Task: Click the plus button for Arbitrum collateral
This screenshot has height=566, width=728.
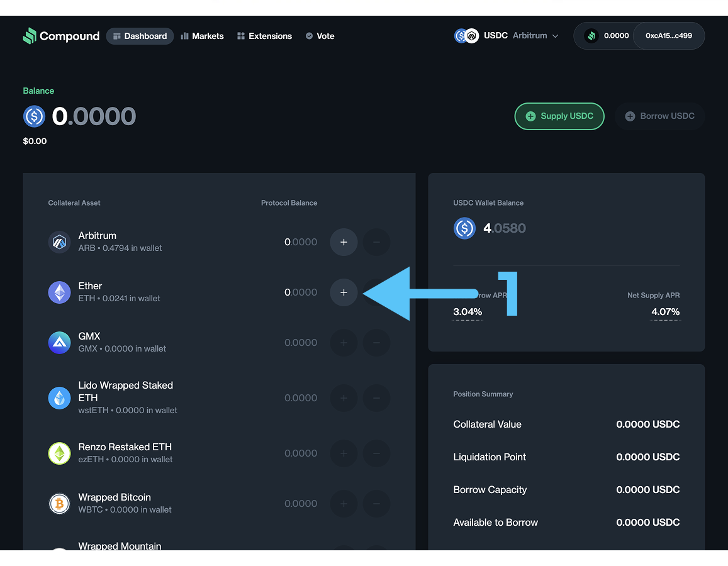Action: [x=344, y=242]
